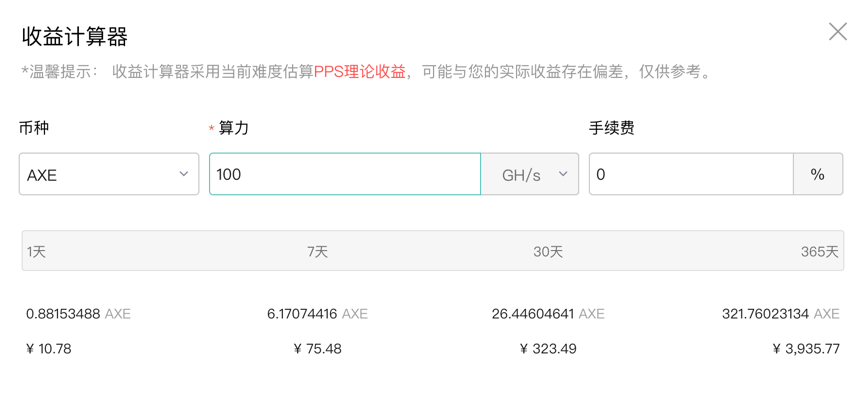Click the 0.88153488 AXE daily earnings
865x408 pixels.
point(78,314)
